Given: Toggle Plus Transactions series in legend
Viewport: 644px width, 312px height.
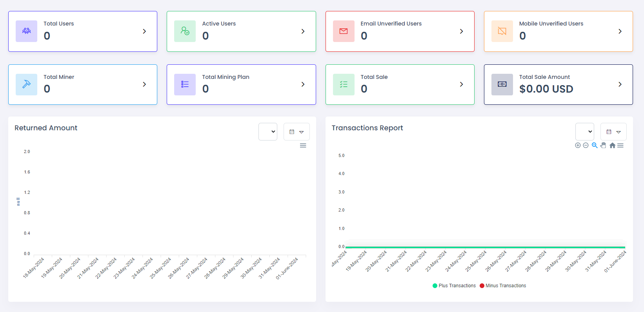Looking at the screenshot, I should click(x=454, y=286).
